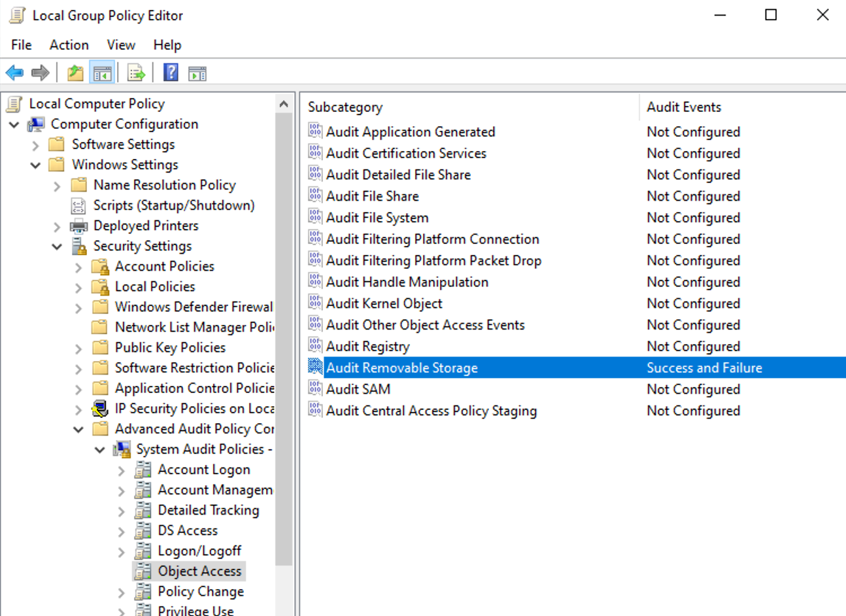Click the Export List toolbar icon
The width and height of the screenshot is (846, 616).
coord(136,73)
